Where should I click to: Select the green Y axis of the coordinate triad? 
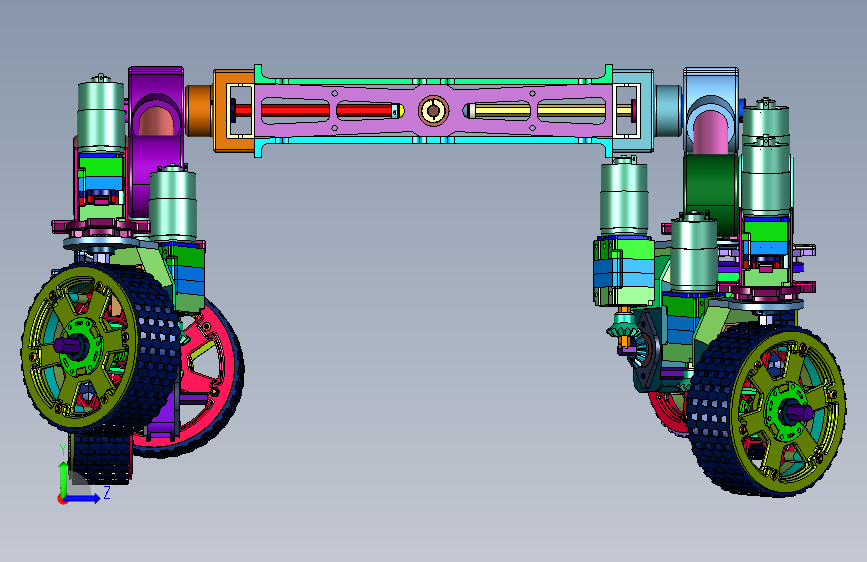[64, 478]
